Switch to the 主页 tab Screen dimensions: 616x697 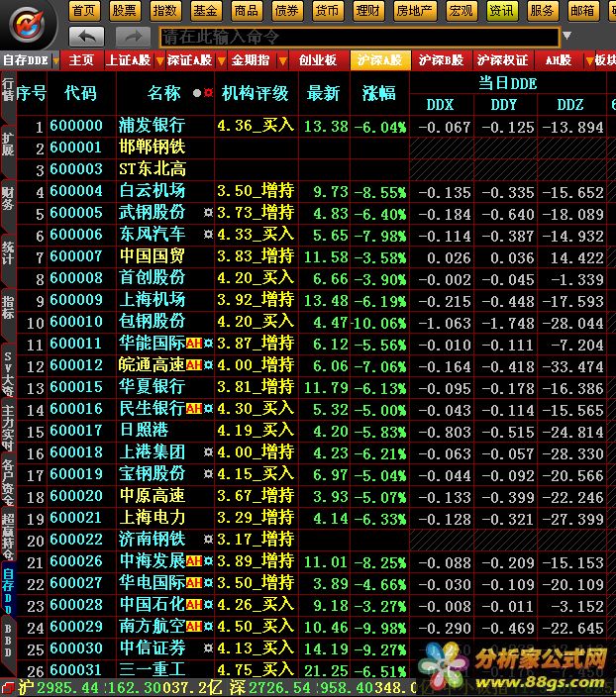[81, 60]
